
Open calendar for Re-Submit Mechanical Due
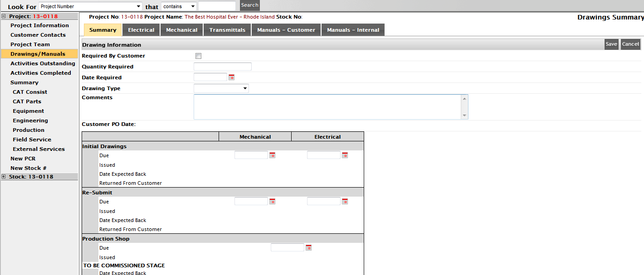[x=273, y=202]
